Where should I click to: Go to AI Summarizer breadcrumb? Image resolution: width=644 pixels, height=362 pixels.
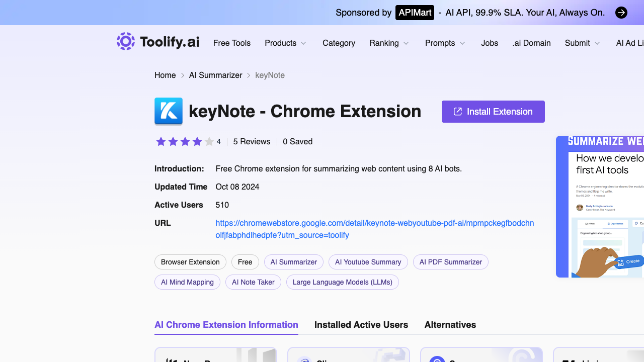[216, 75]
